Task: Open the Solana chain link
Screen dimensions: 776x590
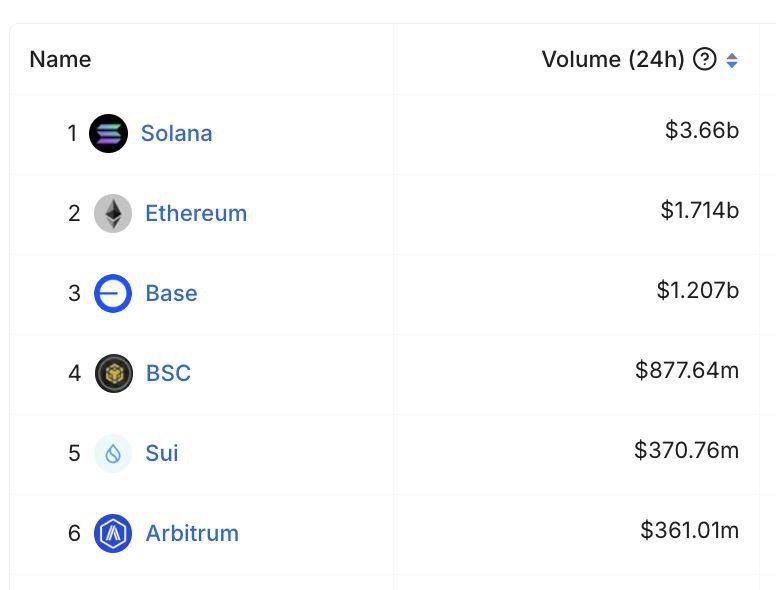Action: (177, 133)
